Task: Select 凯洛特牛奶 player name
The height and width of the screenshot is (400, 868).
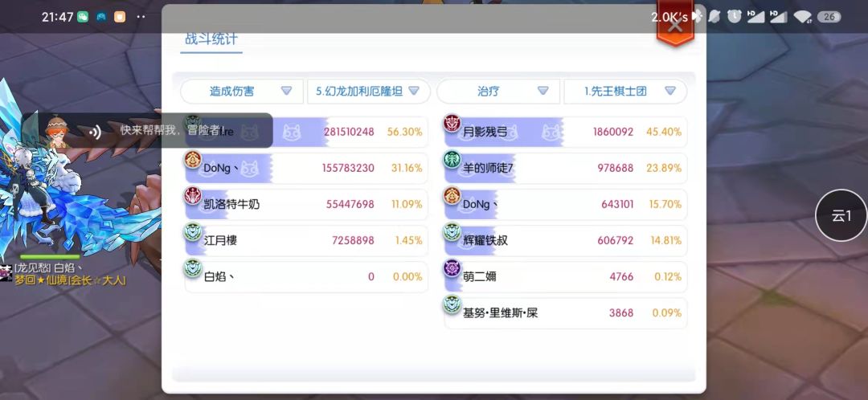Action: [x=231, y=204]
